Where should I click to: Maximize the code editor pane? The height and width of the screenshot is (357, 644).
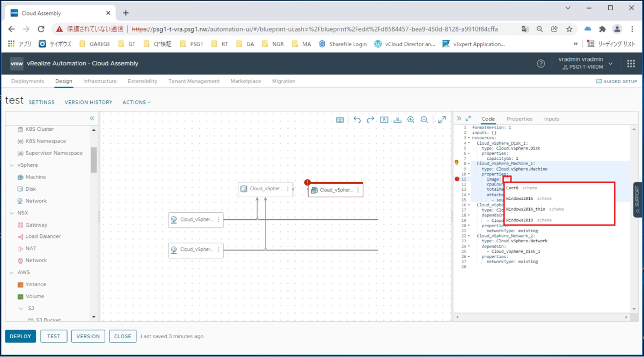[x=468, y=118]
